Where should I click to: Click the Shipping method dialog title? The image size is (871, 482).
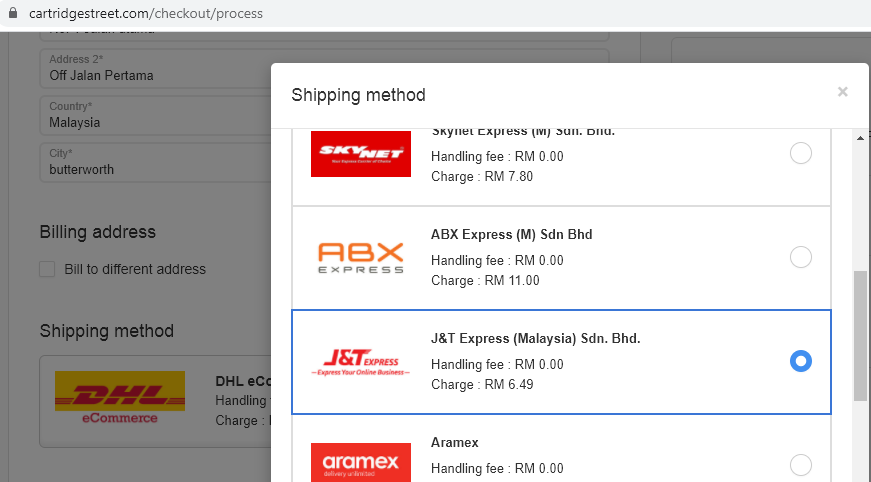click(358, 95)
